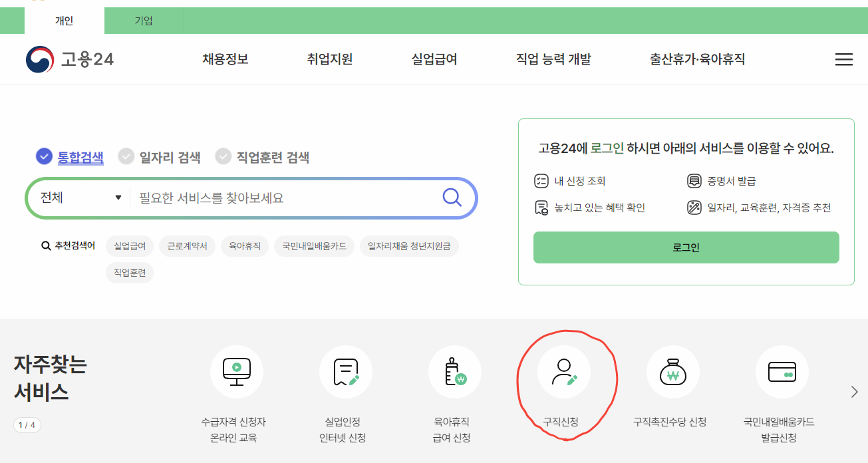
Task: Select the 실업인정 인터넷 신청 icon
Action: [x=345, y=372]
